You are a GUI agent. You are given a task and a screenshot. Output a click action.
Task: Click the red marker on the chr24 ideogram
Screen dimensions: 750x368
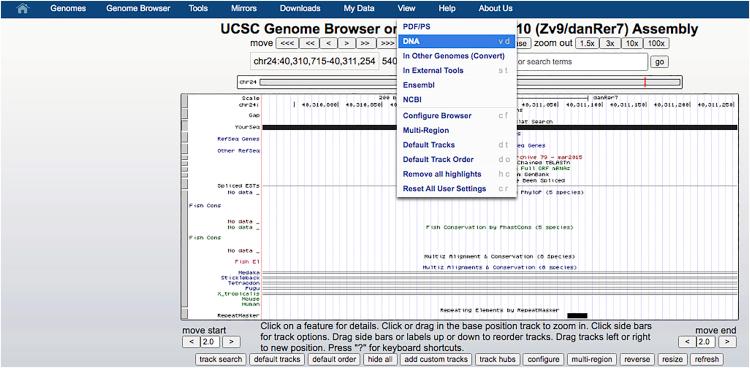coord(645,82)
